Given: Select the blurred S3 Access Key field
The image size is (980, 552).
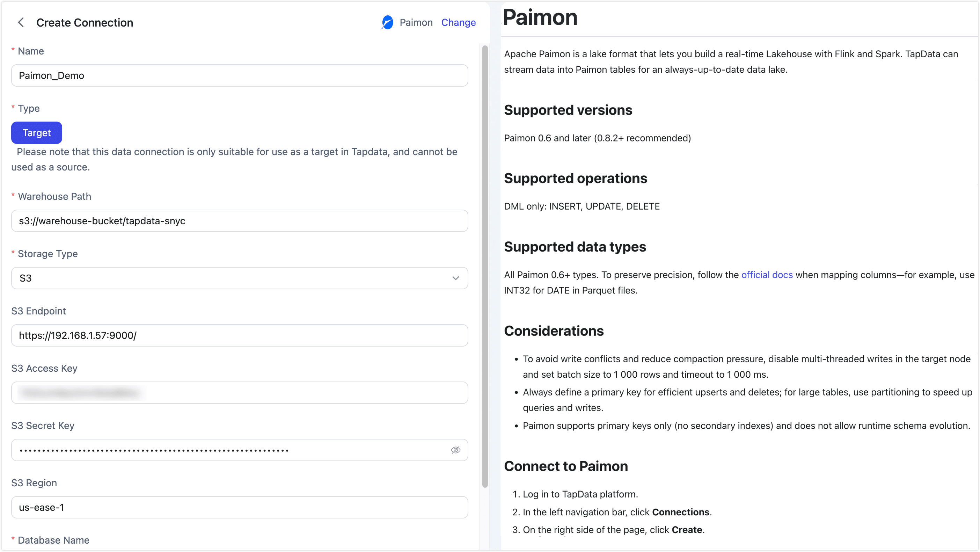Looking at the screenshot, I should pos(239,393).
